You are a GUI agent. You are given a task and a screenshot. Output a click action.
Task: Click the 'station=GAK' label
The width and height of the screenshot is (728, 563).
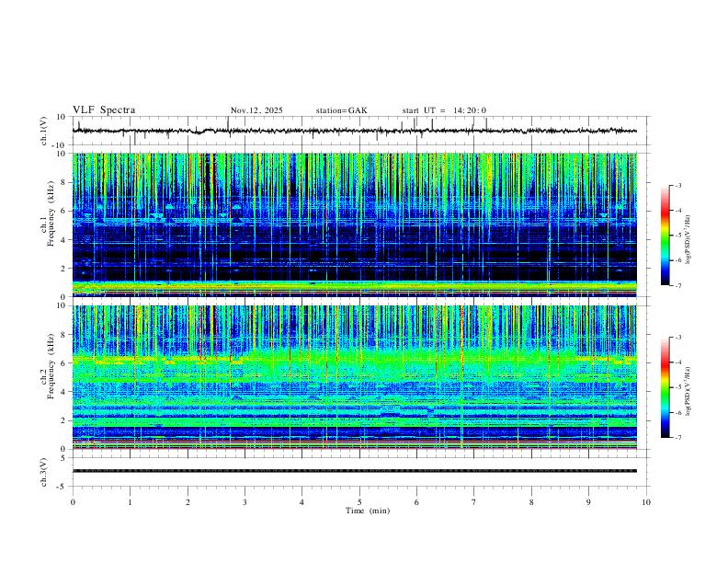[341, 110]
